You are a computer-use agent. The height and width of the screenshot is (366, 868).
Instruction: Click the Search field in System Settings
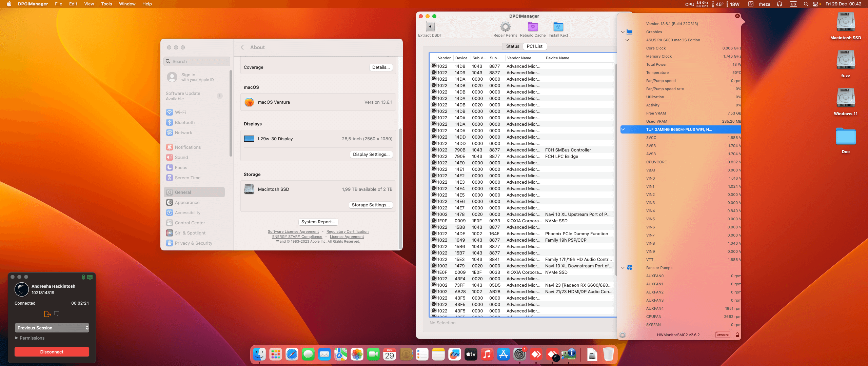197,61
